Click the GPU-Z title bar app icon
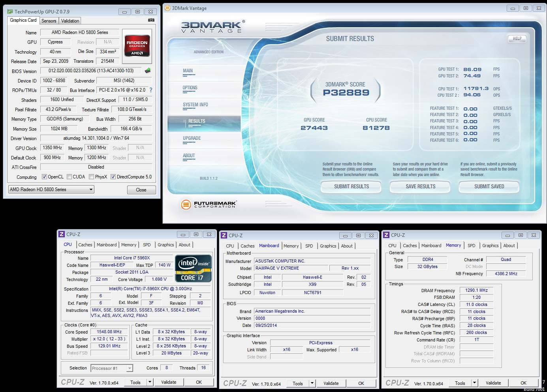 (10, 12)
